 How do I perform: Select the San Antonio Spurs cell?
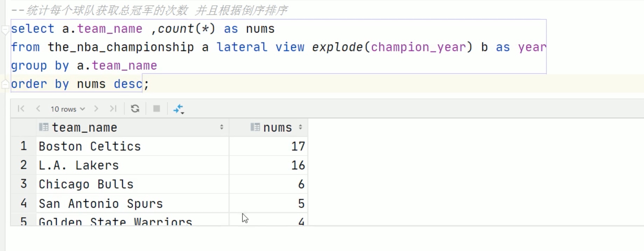132,203
